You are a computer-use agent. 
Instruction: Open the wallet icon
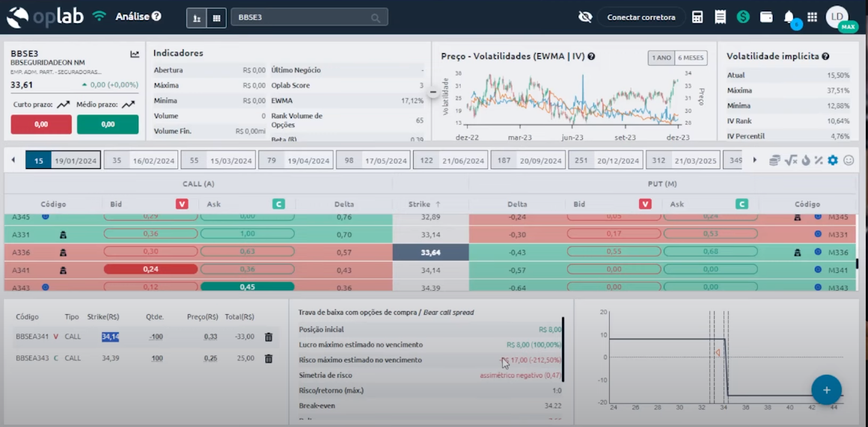(x=766, y=17)
